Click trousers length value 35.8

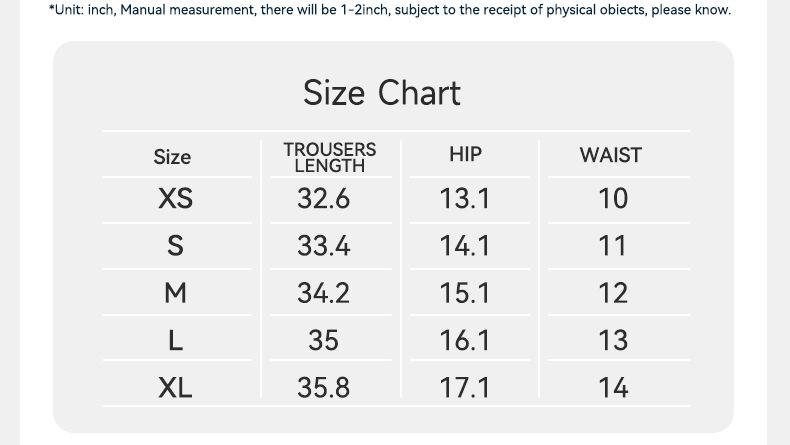pyautogui.click(x=323, y=388)
